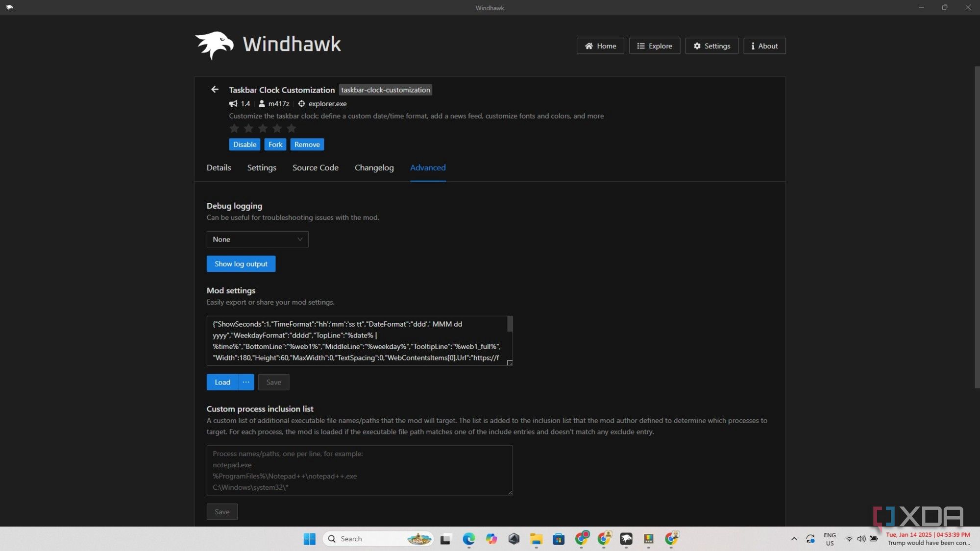The image size is (980, 551).
Task: Rate the mod five stars
Action: tap(292, 128)
